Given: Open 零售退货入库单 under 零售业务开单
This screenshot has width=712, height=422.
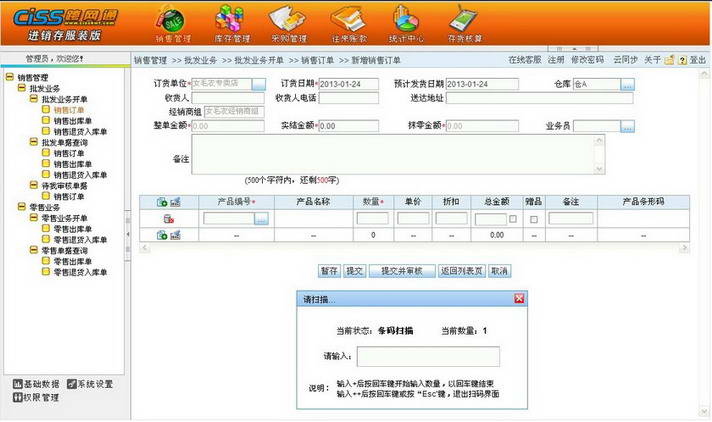Looking at the screenshot, I should pyautogui.click(x=80, y=240).
